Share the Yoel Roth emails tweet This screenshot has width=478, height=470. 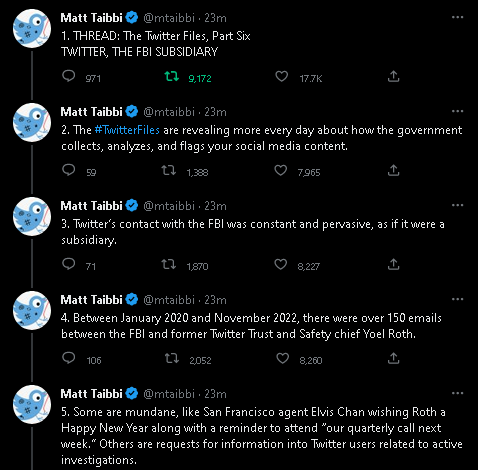coord(393,358)
